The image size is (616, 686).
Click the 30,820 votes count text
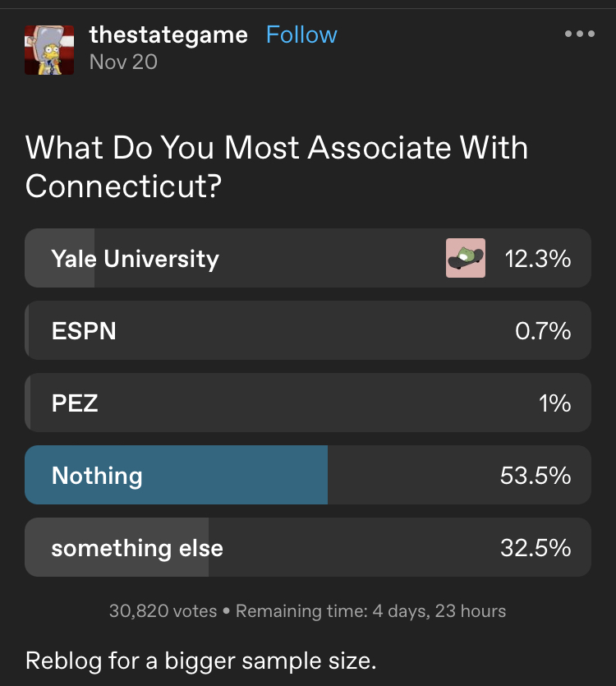163,610
